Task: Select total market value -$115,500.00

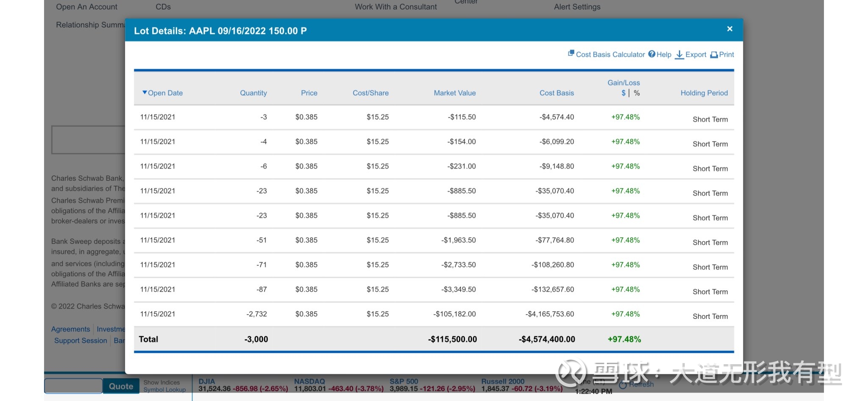Action: coord(452,339)
